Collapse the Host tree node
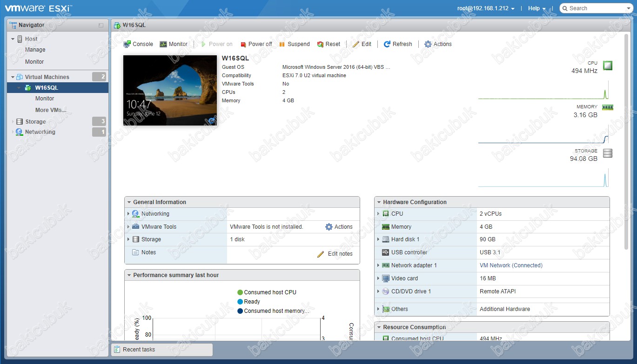This screenshot has width=637, height=364. pos(13,39)
